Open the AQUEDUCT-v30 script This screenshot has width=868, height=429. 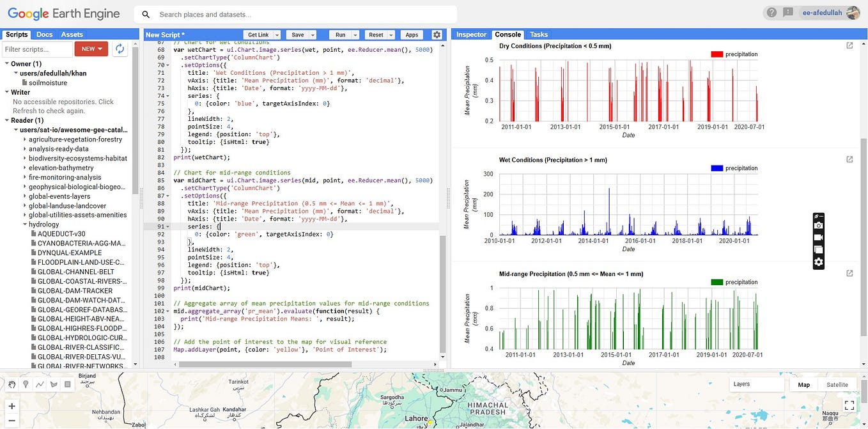(61, 234)
